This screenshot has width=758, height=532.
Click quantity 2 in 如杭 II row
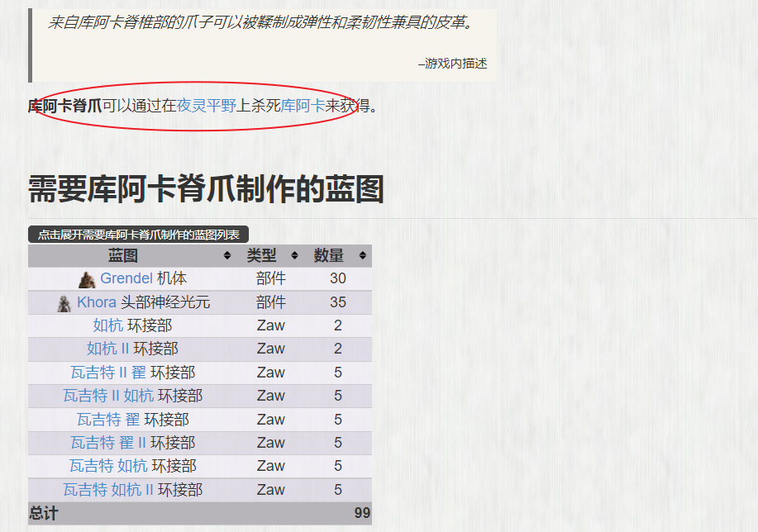338,349
